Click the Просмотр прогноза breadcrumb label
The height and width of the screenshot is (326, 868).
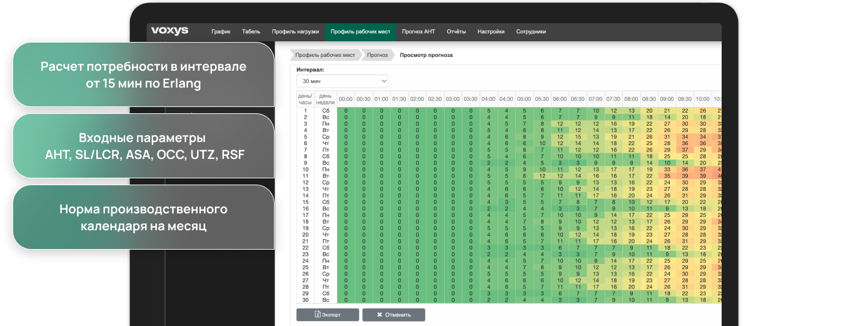pos(426,55)
